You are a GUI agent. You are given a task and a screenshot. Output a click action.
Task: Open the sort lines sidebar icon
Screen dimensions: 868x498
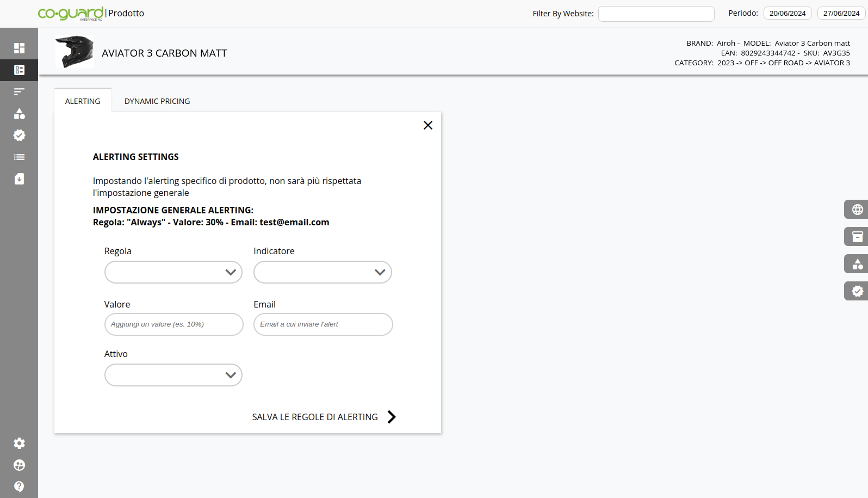click(x=19, y=92)
